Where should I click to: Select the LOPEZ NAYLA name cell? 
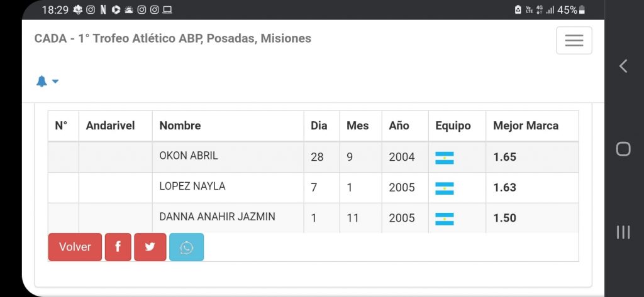pos(192,186)
